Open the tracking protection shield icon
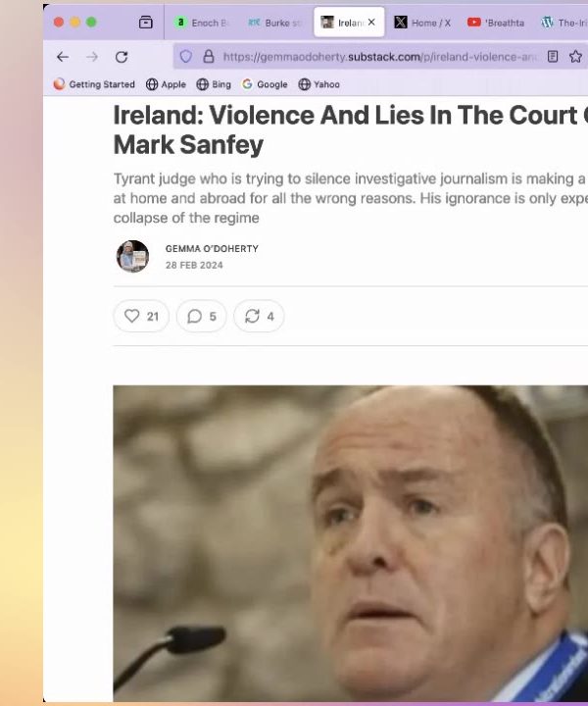Screen dimensions: 588x706 click(x=186, y=56)
